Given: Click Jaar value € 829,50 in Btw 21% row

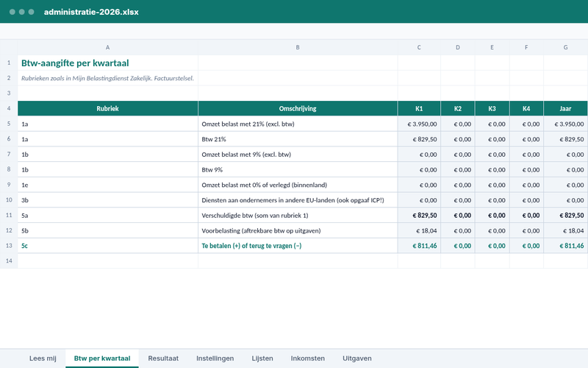Looking at the screenshot, I should click(x=565, y=139).
